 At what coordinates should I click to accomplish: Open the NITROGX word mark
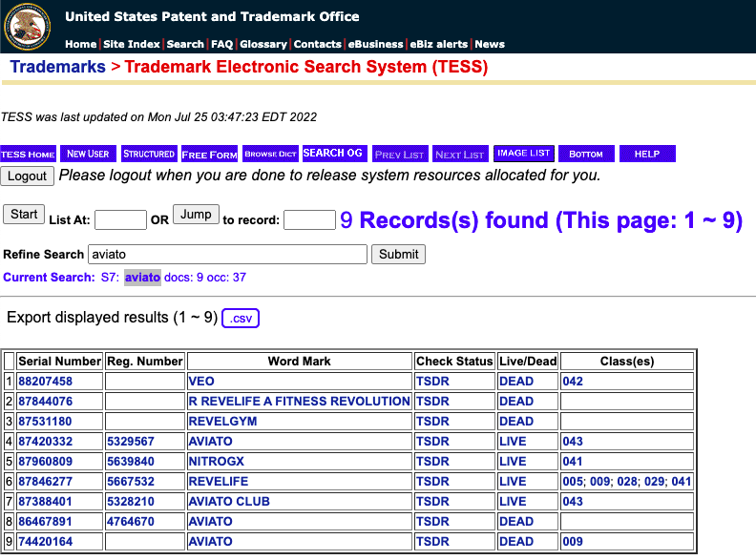tap(217, 461)
